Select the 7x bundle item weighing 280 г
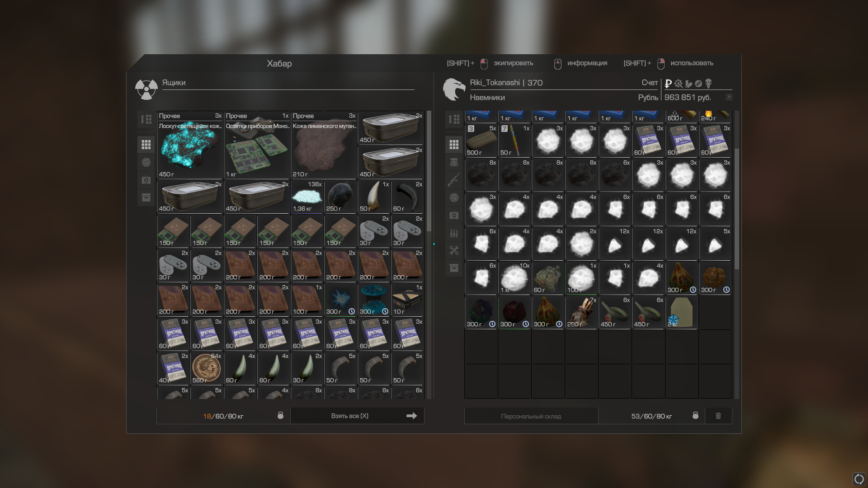868x488 pixels. coord(582,312)
